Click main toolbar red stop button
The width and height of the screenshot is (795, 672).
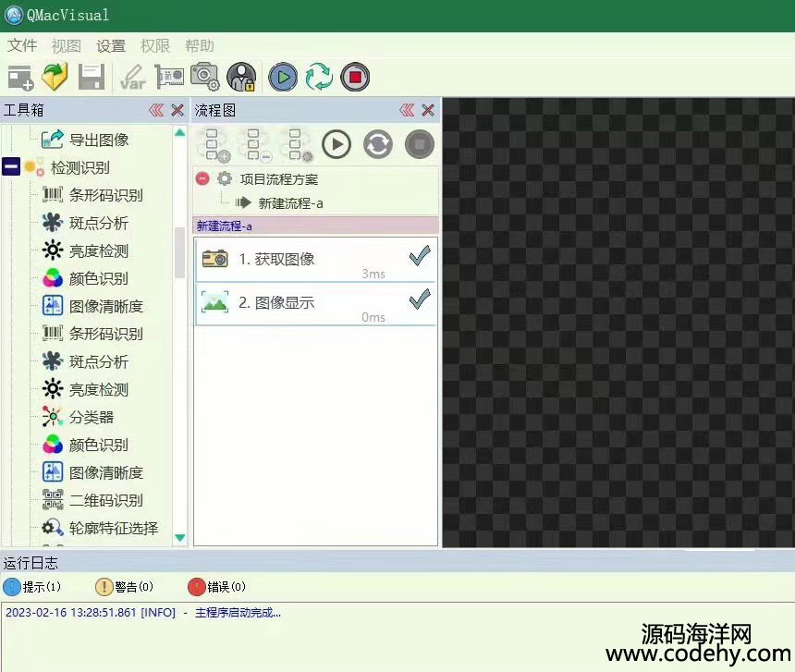[x=355, y=78]
